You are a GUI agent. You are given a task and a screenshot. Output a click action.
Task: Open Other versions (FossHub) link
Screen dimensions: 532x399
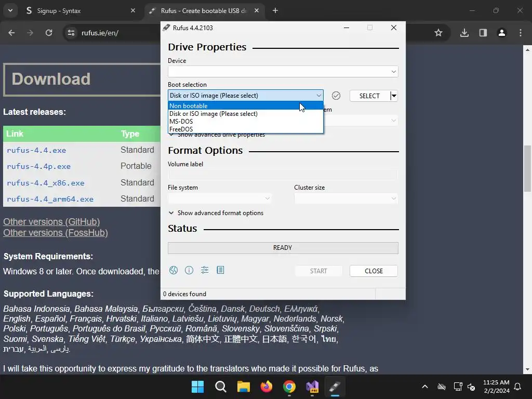click(x=55, y=233)
